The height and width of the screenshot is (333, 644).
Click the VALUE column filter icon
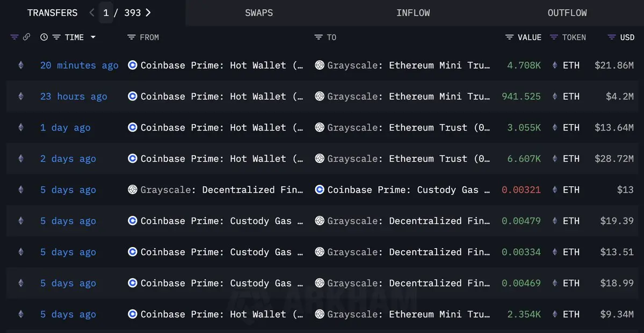click(x=509, y=38)
